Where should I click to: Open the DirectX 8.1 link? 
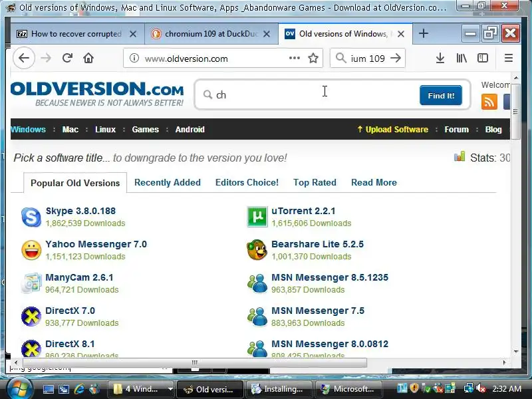[70, 344]
